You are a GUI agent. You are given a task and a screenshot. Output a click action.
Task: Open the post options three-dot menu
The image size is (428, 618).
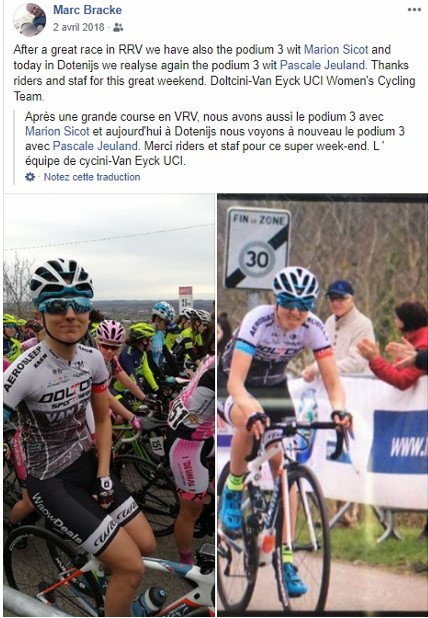click(414, 10)
